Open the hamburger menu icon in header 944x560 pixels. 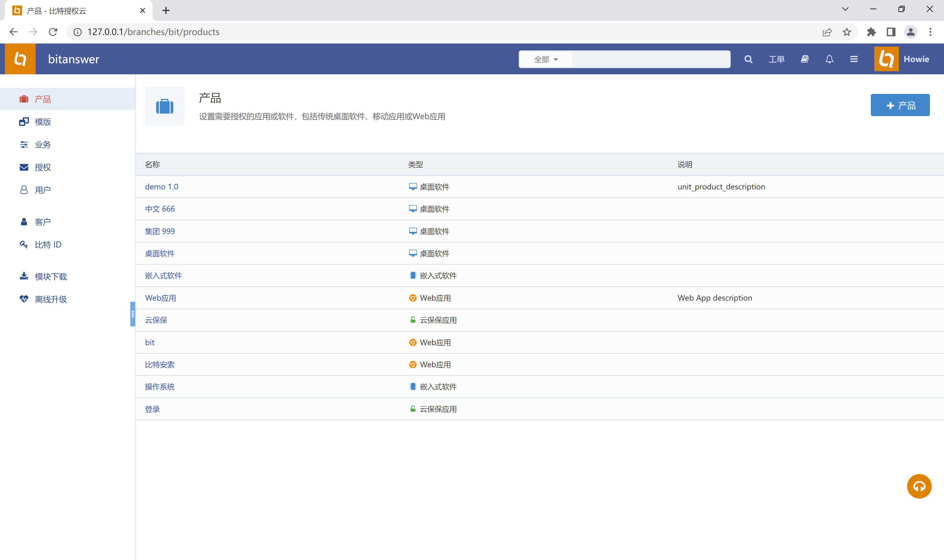(854, 59)
